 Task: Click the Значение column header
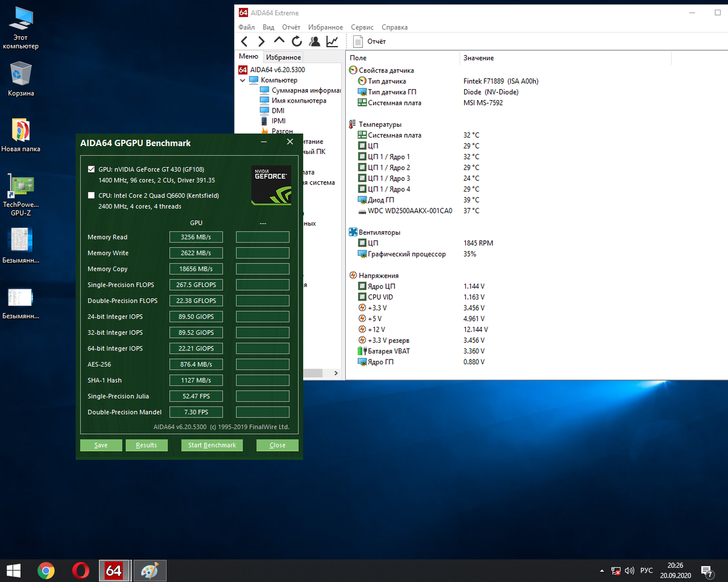tap(565, 58)
